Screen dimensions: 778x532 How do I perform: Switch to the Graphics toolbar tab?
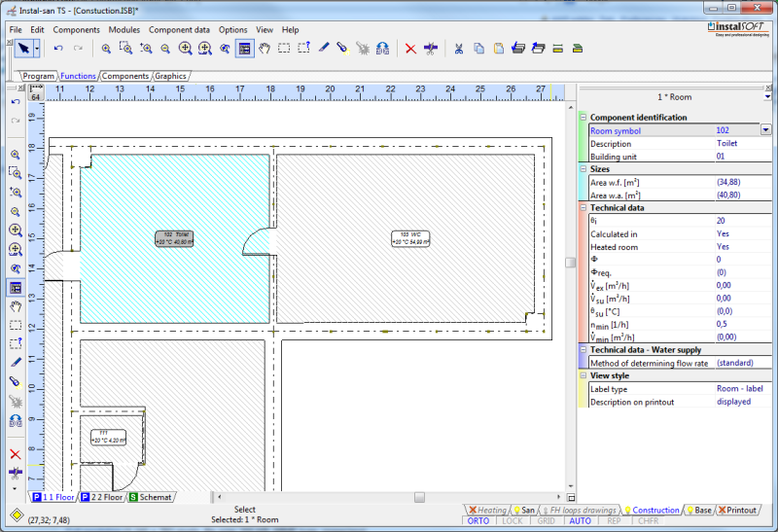point(170,76)
